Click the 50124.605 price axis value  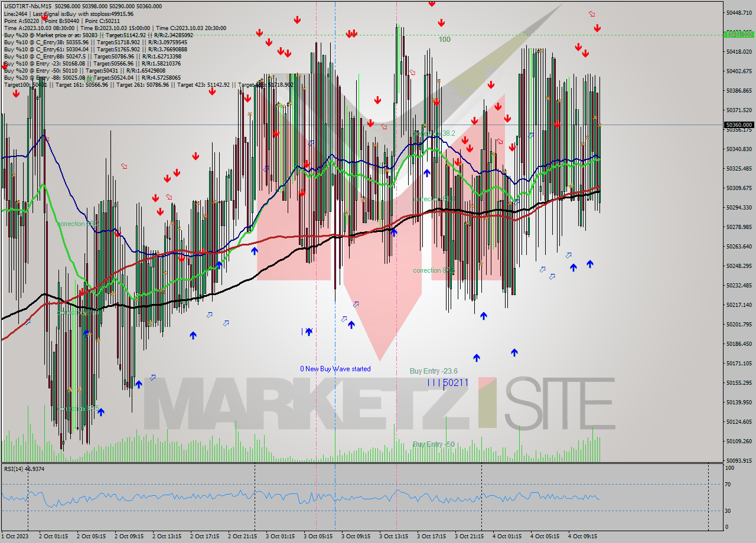coord(739,421)
